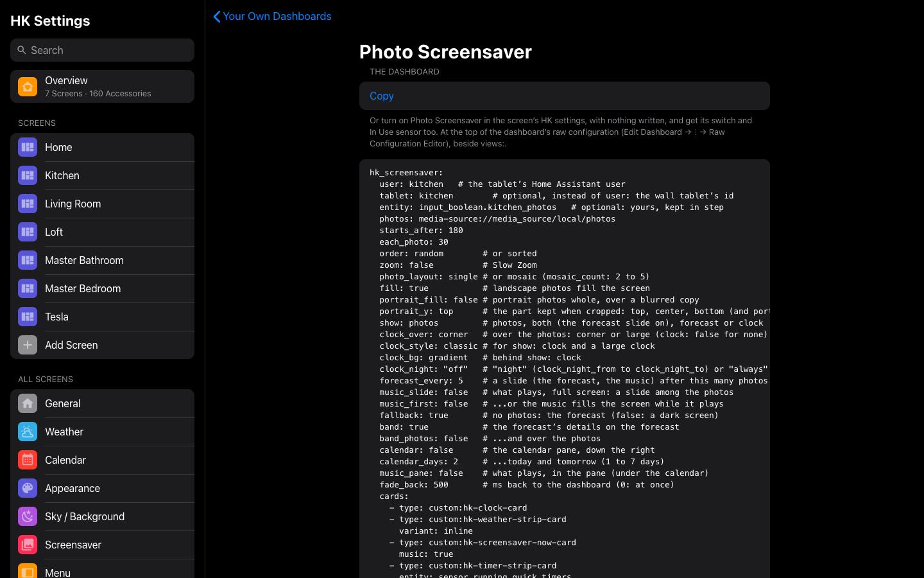The height and width of the screenshot is (578, 924).
Task: Click the 'fade_back: 500' line
Action: pos(414,485)
